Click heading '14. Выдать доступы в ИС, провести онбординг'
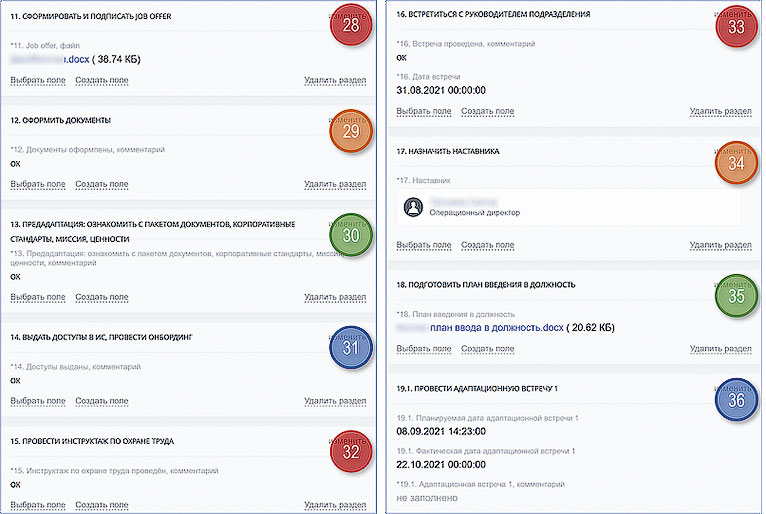766x514 pixels. click(101, 337)
